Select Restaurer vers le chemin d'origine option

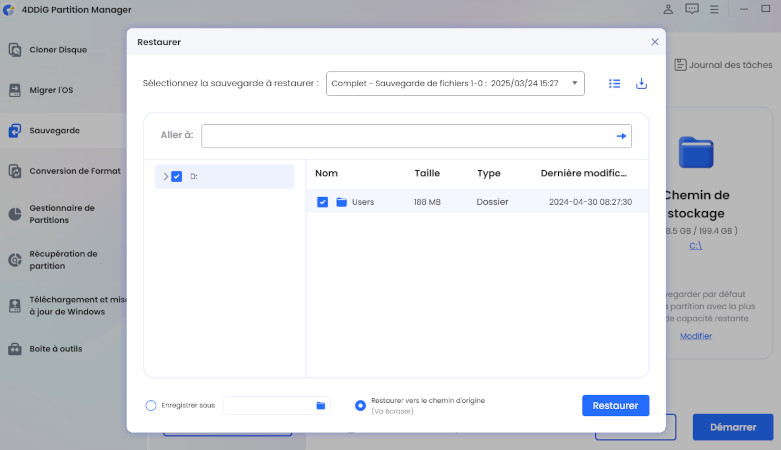click(x=360, y=405)
